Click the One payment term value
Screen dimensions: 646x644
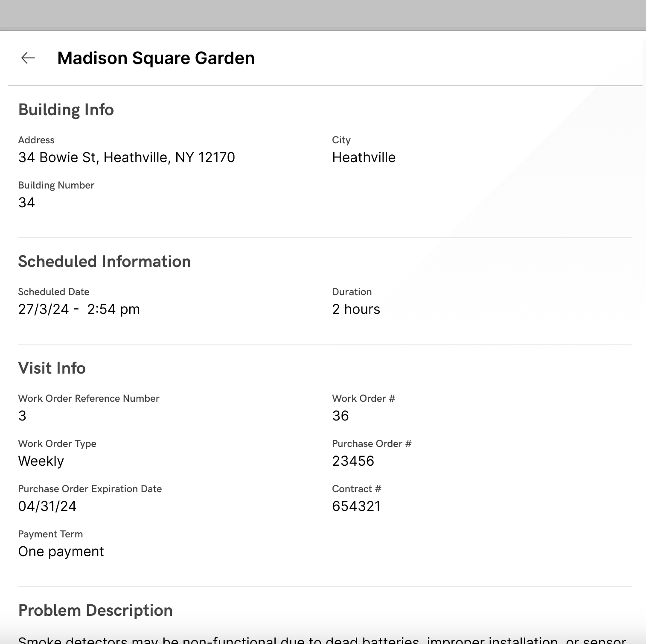click(x=61, y=551)
